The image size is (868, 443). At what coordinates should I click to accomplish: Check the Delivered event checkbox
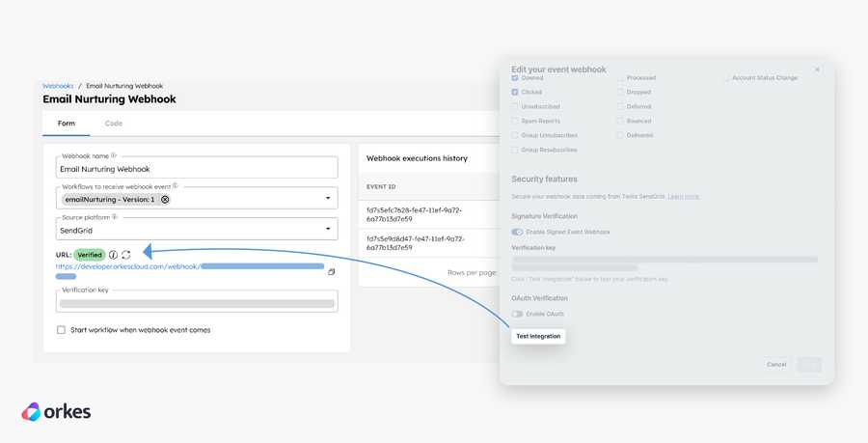coord(620,135)
